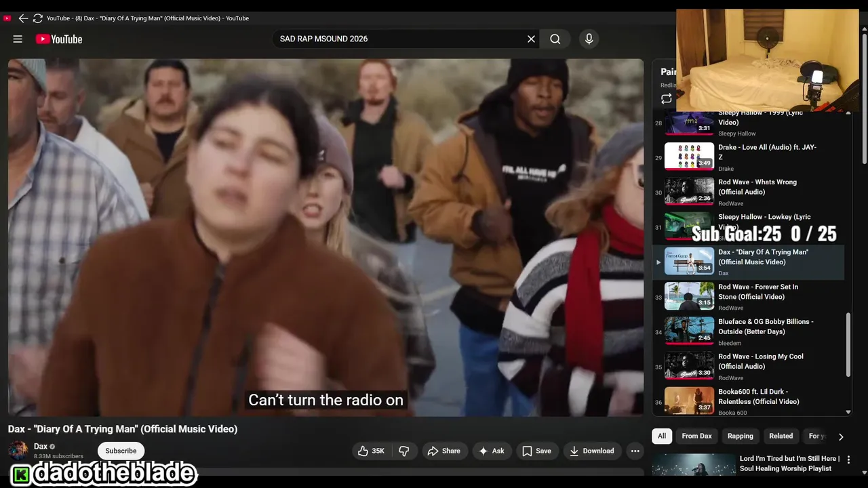Select the From Dax chip
This screenshot has width=868, height=488.
696,436
